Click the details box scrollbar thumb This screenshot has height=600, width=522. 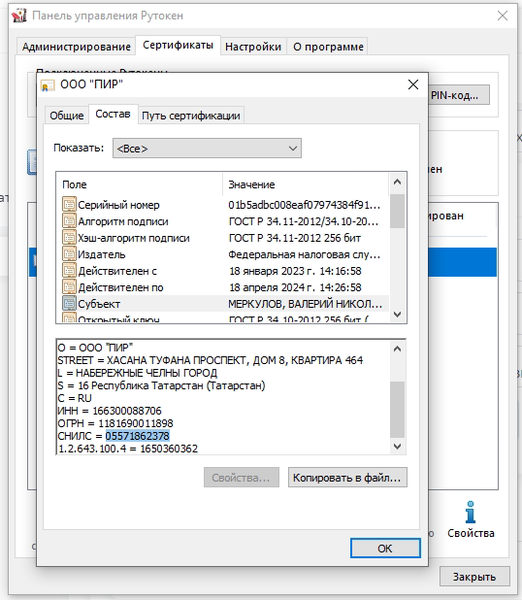(x=397, y=409)
